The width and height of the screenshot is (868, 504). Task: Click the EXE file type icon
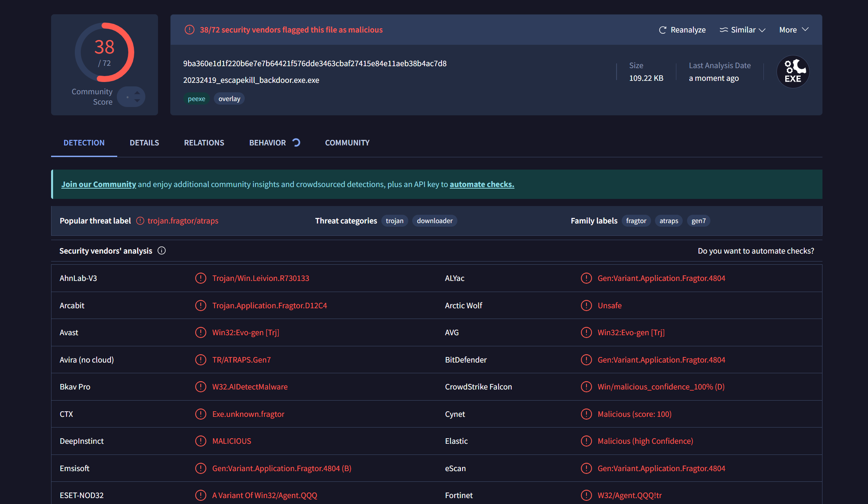793,72
